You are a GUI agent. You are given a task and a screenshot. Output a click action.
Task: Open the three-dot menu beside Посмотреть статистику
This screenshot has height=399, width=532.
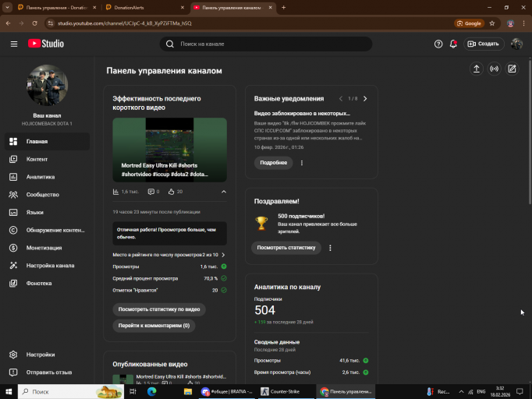click(x=330, y=248)
